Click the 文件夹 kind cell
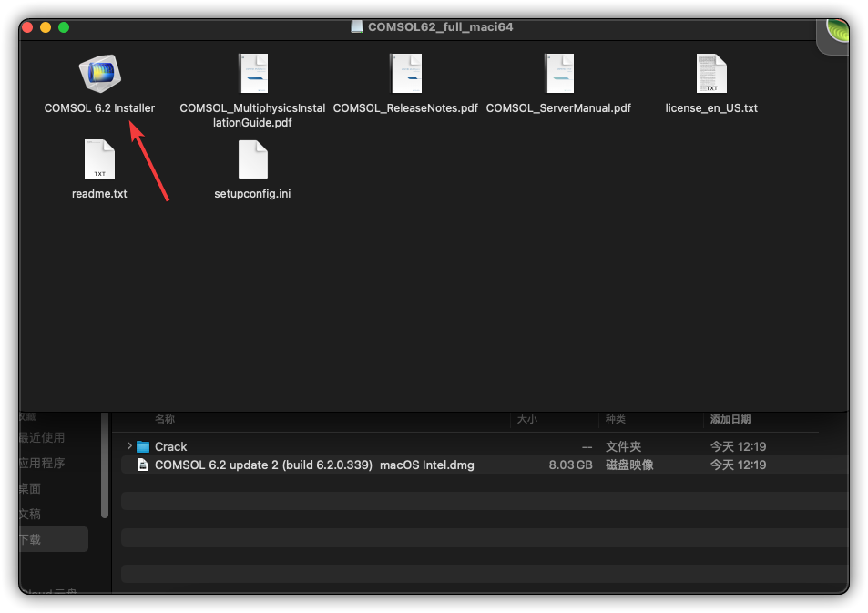868x613 pixels. (623, 446)
